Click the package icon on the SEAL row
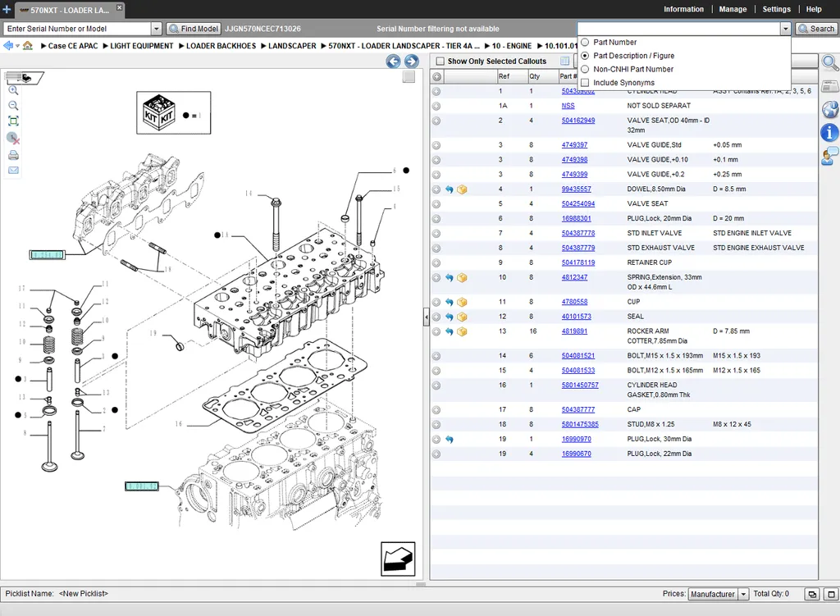Image resolution: width=840 pixels, height=616 pixels. click(x=462, y=317)
